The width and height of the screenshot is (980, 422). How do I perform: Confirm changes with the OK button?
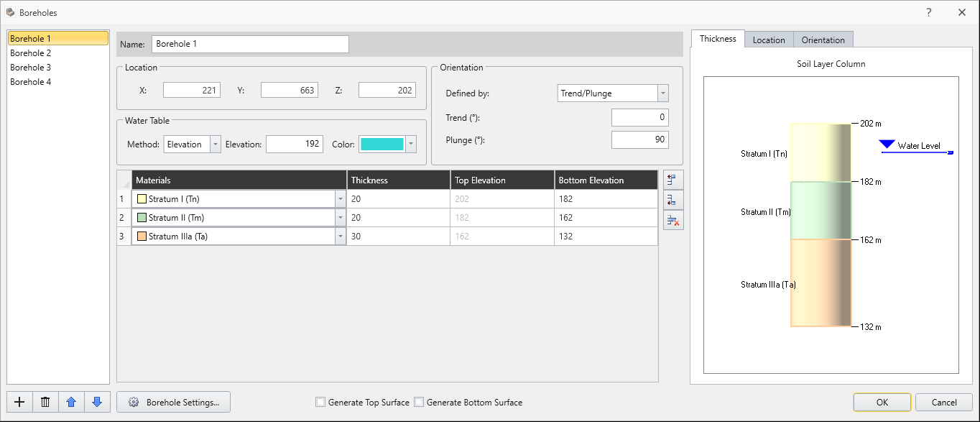882,402
